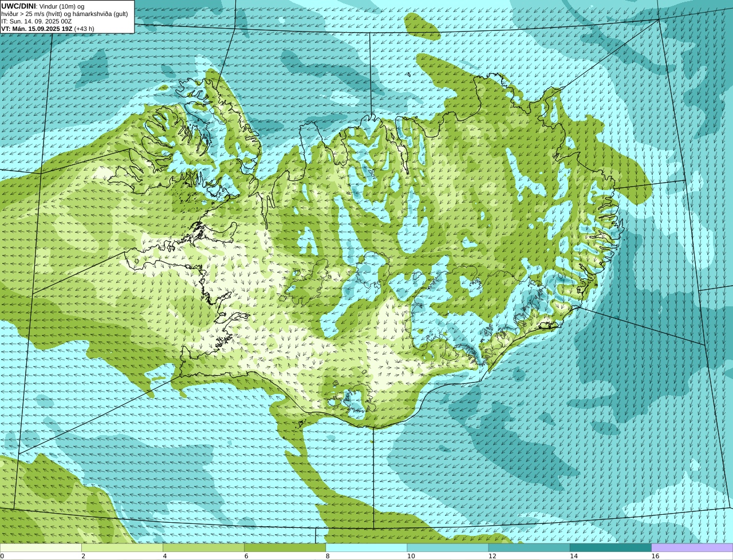Image resolution: width=733 pixels, height=560 pixels.
Task: Click the teal 12–14 m/s legend swatch
Action: [529, 548]
